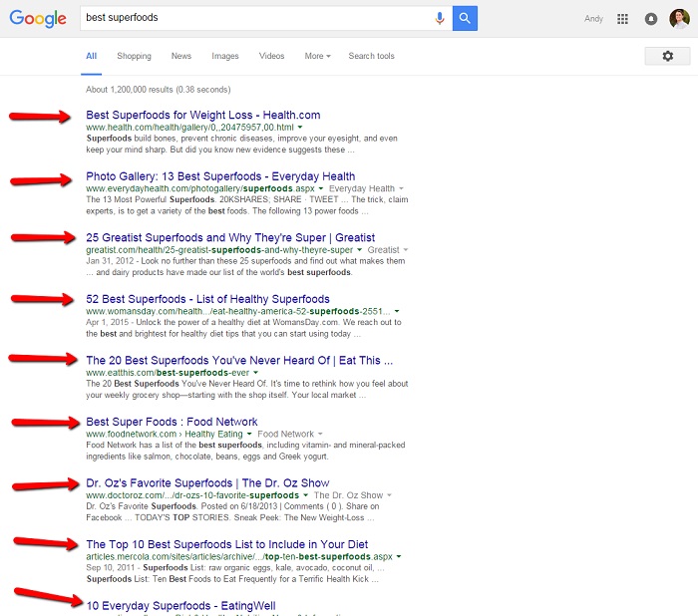
Task: Click the articles.mercola.com green URL
Action: (x=239, y=557)
